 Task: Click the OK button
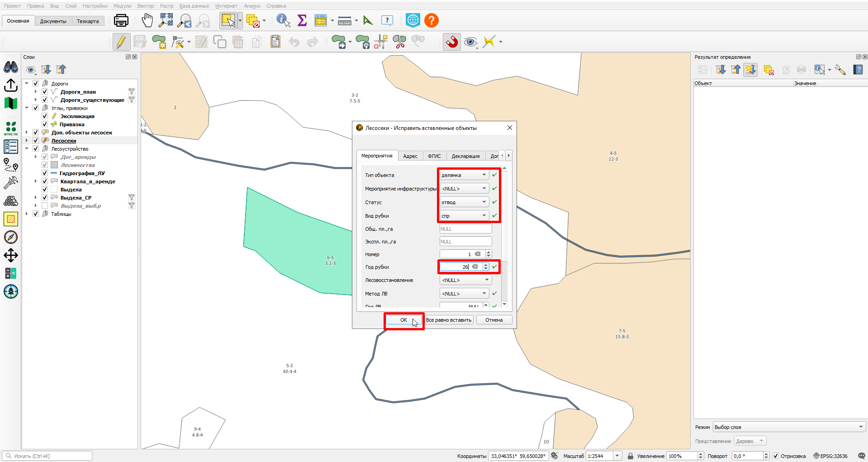[x=403, y=320]
